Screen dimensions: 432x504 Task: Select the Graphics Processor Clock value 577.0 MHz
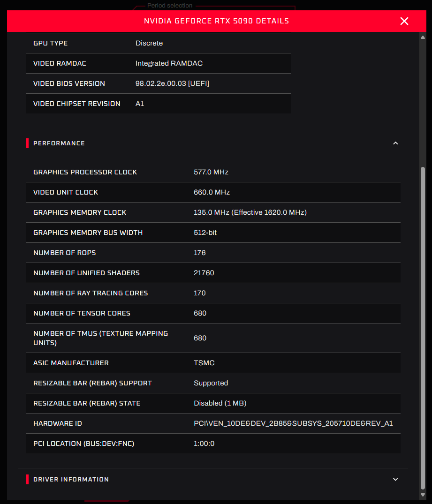click(x=212, y=172)
